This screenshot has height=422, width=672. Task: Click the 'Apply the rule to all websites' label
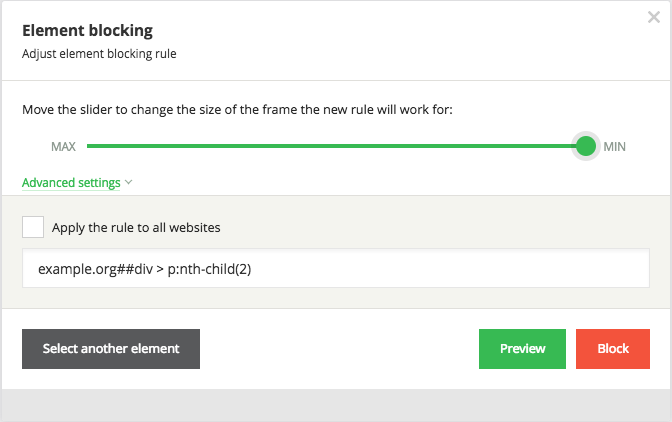[136, 227]
